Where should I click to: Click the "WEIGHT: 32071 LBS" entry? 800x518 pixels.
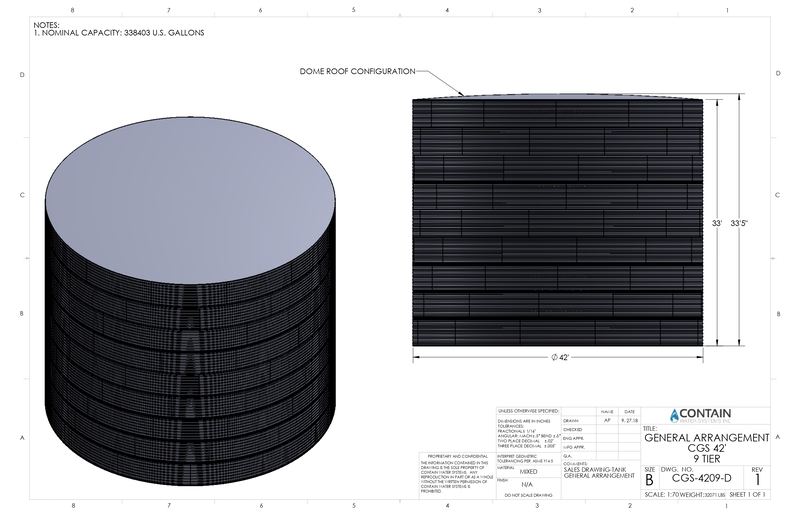click(x=703, y=495)
